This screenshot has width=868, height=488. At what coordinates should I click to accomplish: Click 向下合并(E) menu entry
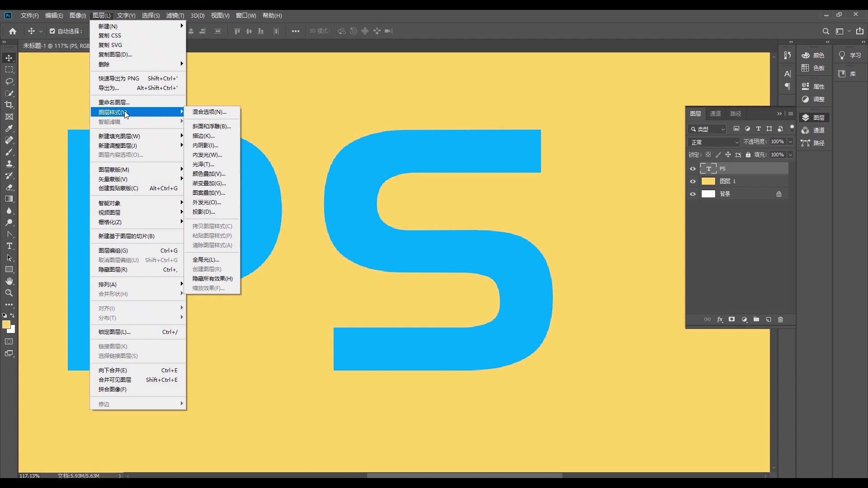click(x=138, y=370)
